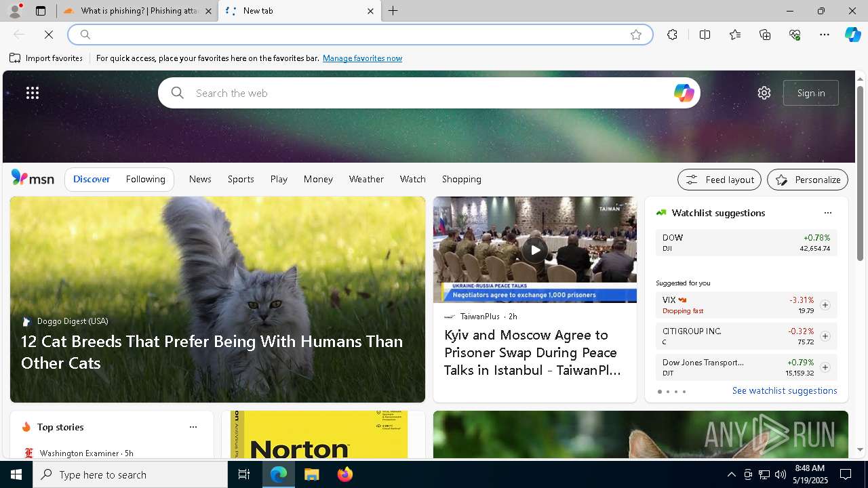Click the Personalize button
The image size is (868, 488).
click(x=808, y=180)
